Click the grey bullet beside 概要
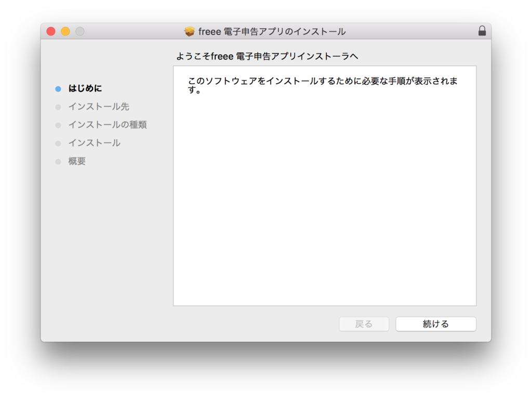The image size is (532, 400). click(58, 162)
